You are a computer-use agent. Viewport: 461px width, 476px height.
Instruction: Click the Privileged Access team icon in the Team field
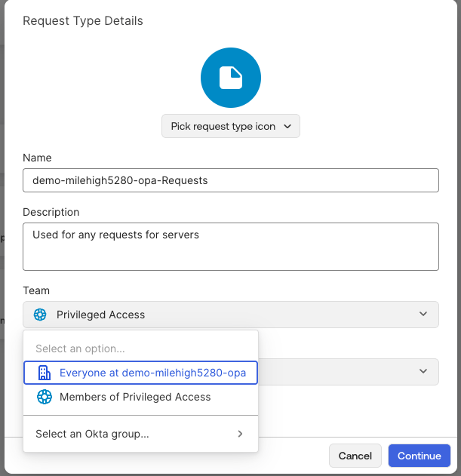click(x=40, y=315)
